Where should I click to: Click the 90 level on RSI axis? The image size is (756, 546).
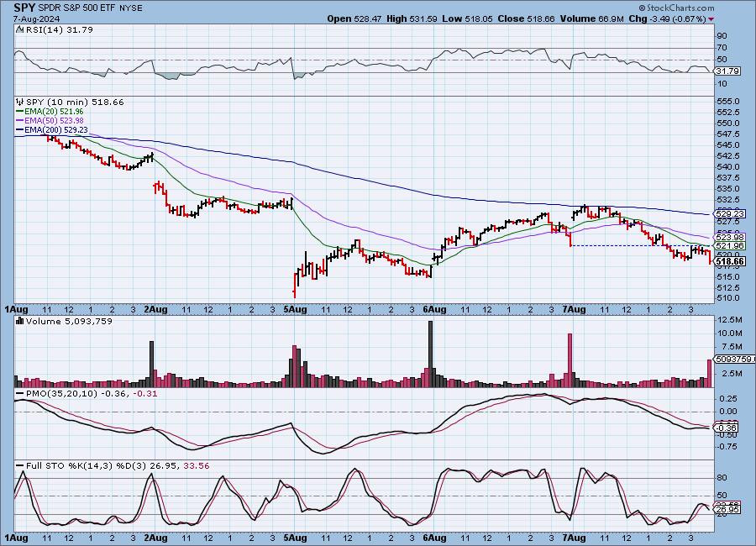[722, 35]
